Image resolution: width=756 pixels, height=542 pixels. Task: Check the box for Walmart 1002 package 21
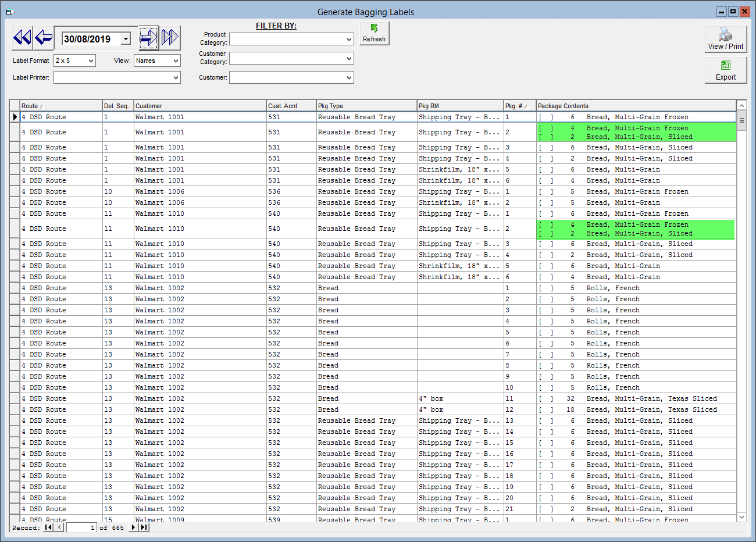click(545, 509)
